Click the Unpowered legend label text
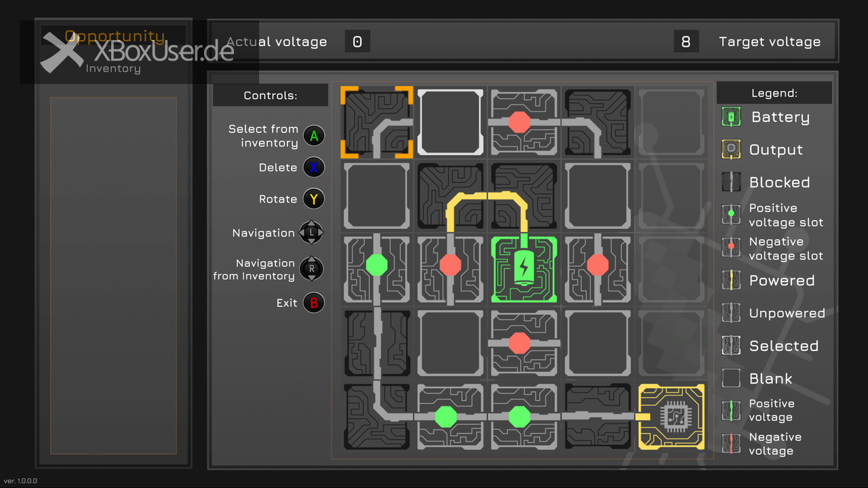The image size is (868, 488). [x=787, y=313]
